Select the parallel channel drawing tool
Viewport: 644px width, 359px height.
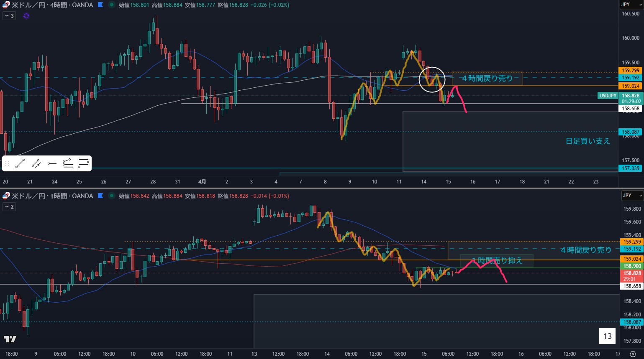tap(36, 163)
